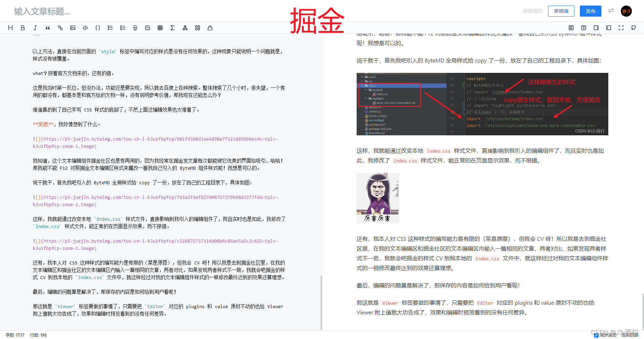
Task: Open the Markdown theme selector (four squares icon)
Action: (x=198, y=28)
